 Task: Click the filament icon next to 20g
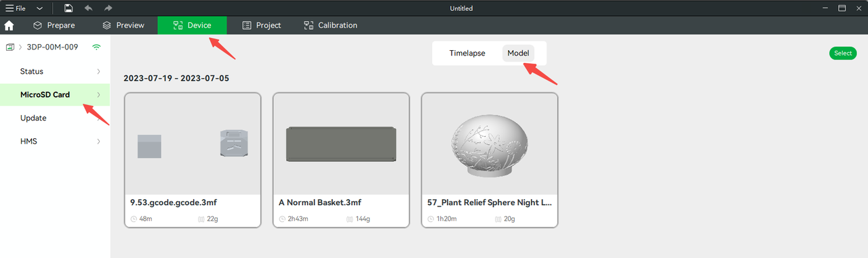(x=498, y=219)
